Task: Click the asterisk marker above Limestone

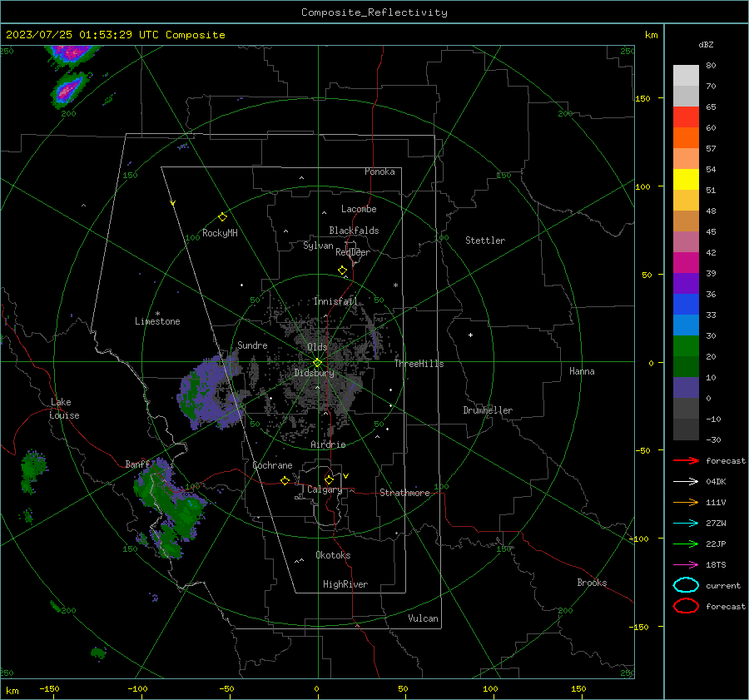Action: point(157,314)
